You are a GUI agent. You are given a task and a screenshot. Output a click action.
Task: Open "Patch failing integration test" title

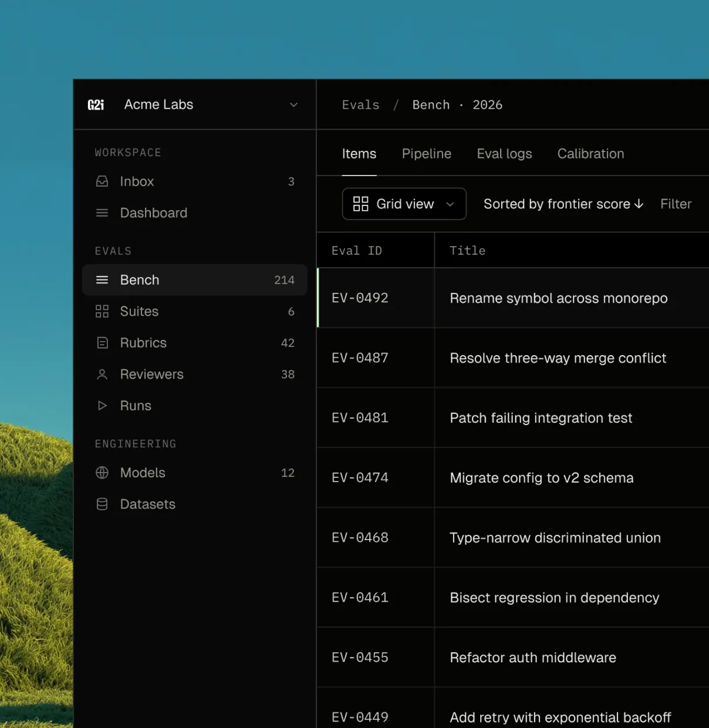click(x=541, y=418)
